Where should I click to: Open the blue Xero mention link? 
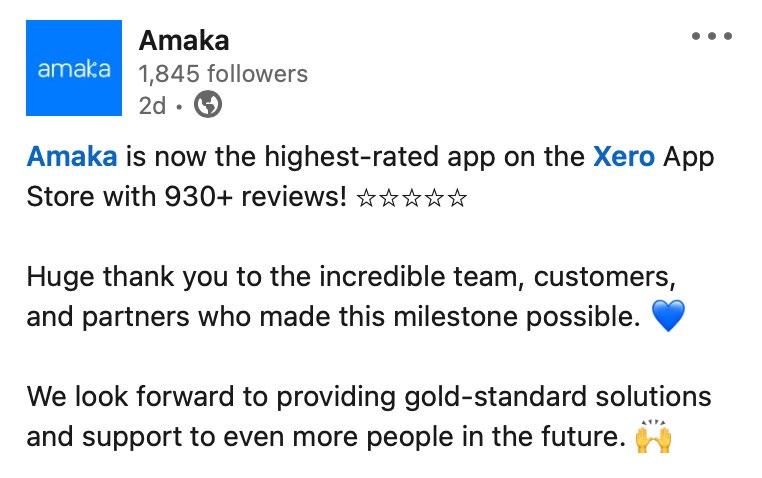point(624,157)
